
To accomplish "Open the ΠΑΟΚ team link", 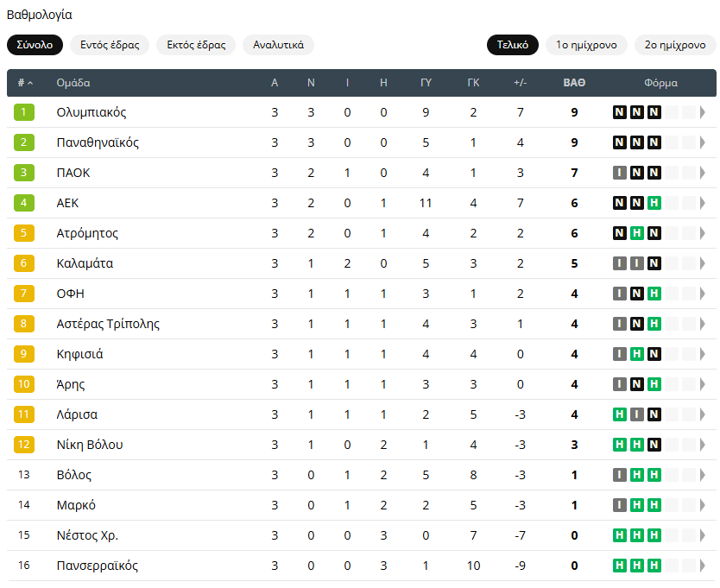I will (x=73, y=174).
